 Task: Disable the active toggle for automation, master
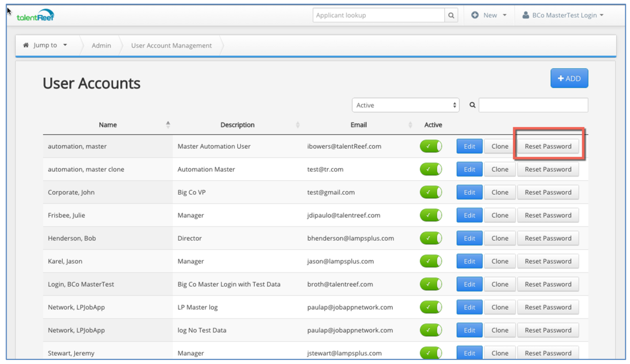coord(431,146)
